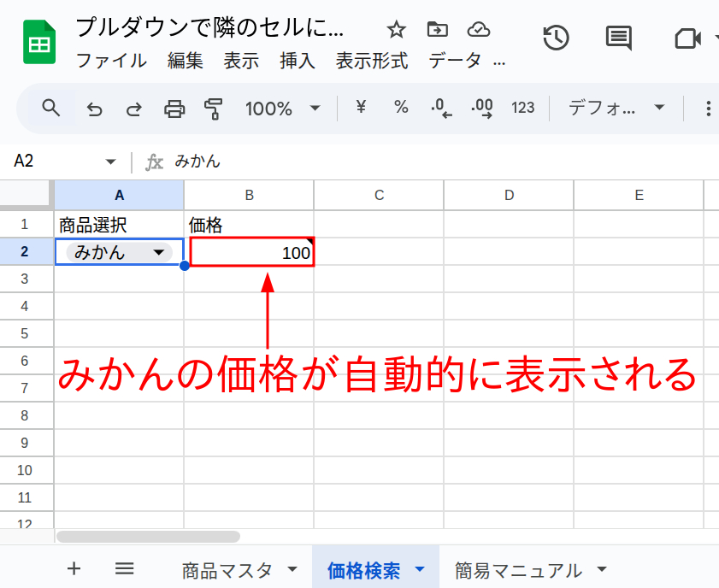Screen dimensions: 719x588
Task: Open more number formats via 123 icon
Action: [x=522, y=108]
